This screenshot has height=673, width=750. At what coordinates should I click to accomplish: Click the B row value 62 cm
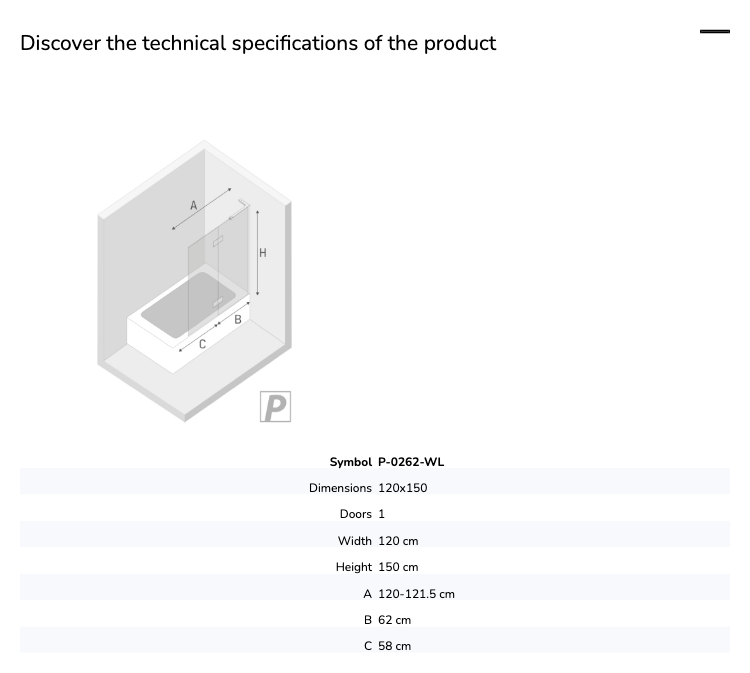coord(394,620)
